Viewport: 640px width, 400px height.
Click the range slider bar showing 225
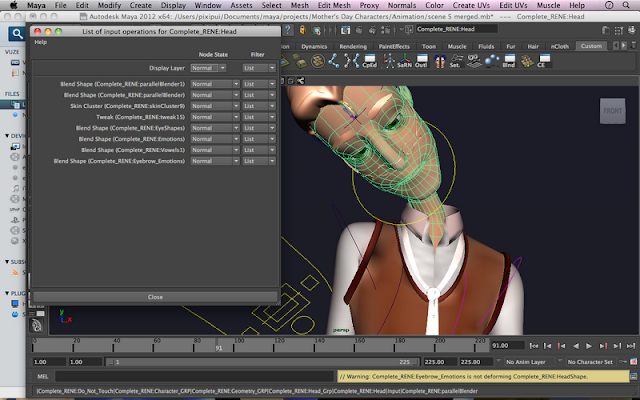[262, 362]
